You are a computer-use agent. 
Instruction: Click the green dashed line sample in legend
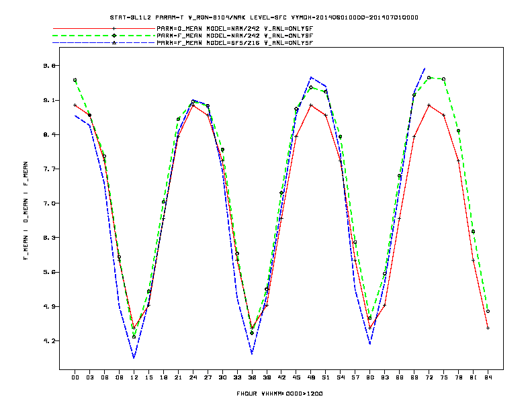104,36
